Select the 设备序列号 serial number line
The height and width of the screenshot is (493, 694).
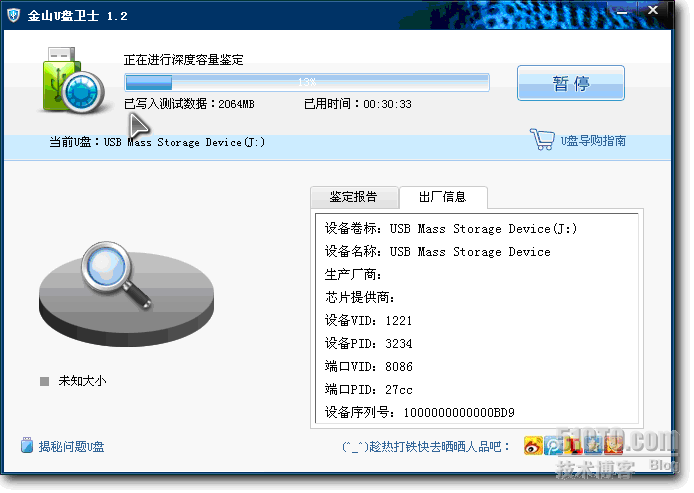tap(420, 412)
